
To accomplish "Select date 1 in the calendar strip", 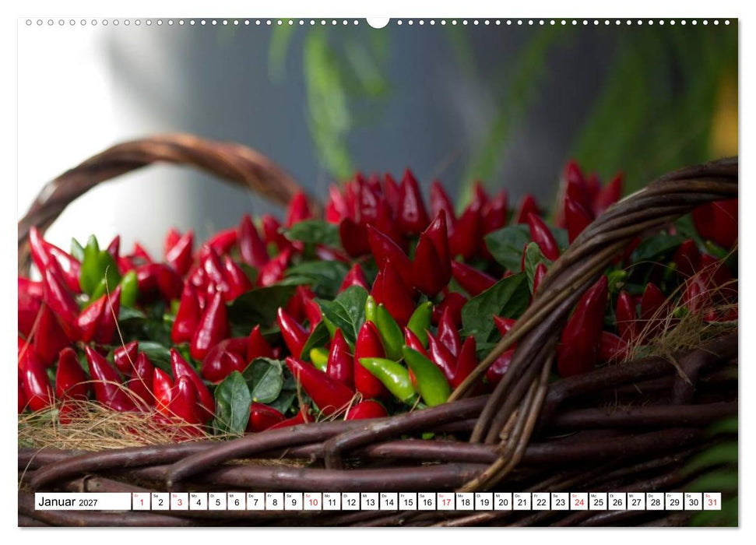I will click(x=141, y=501).
